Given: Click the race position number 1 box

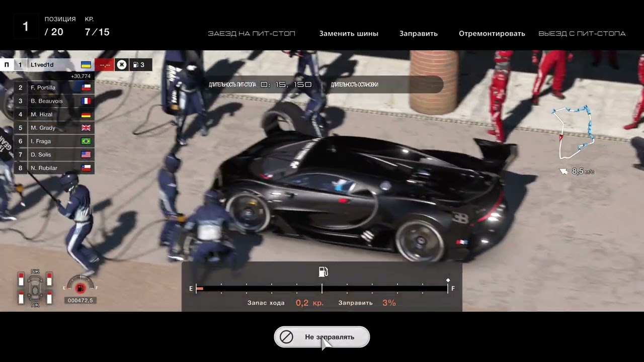Looking at the screenshot, I should click(x=26, y=27).
